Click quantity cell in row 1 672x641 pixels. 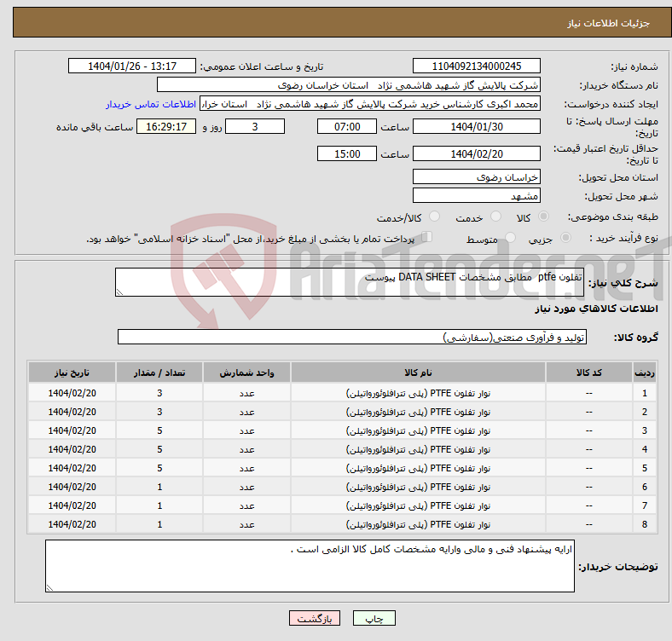pyautogui.click(x=159, y=393)
